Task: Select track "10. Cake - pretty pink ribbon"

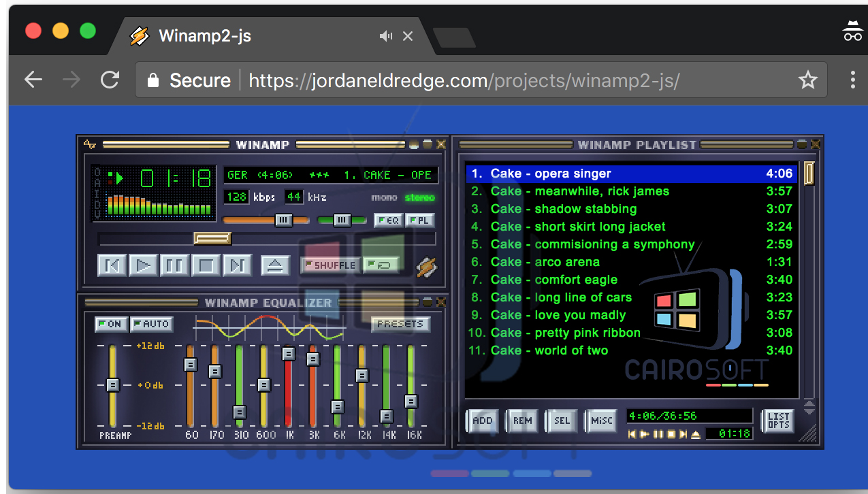Action: 631,333
